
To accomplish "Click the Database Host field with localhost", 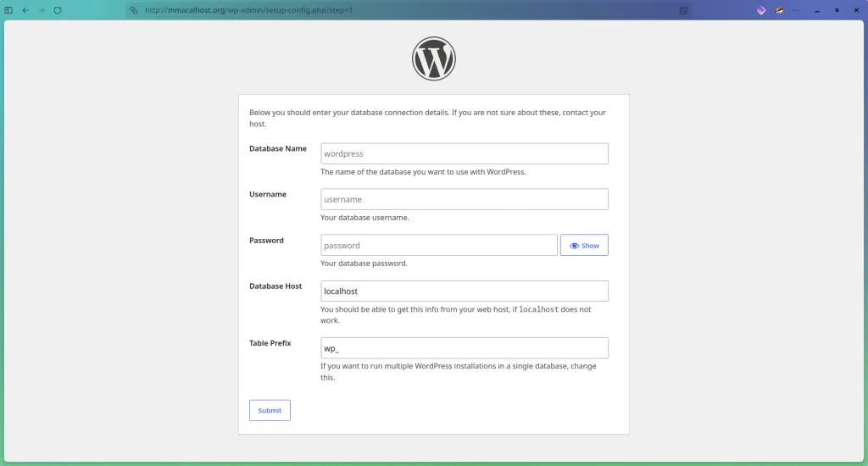I will (464, 291).
